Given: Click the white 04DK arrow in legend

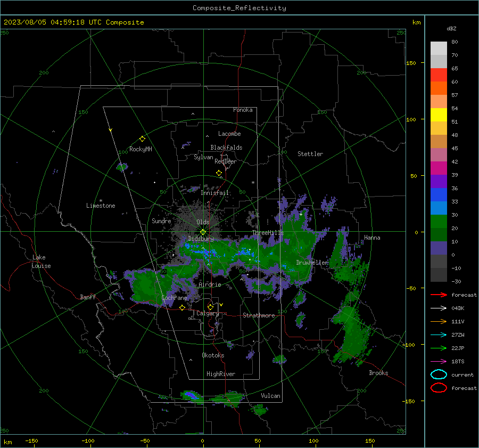Looking at the screenshot, I should pos(439,308).
